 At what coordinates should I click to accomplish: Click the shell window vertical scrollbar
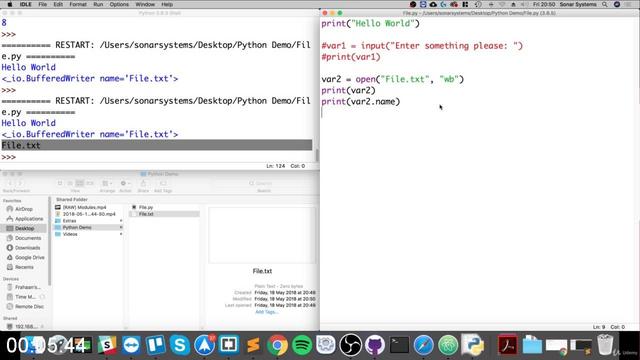click(317, 155)
